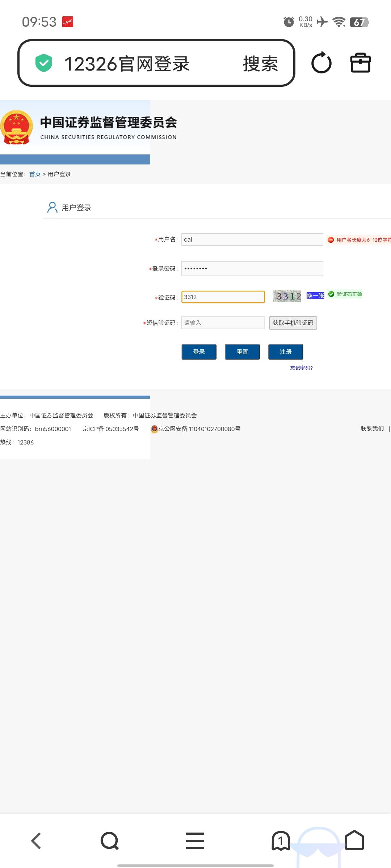The image size is (391, 868).
Task: Open the 首页 breadcrumb link
Action: coord(35,174)
